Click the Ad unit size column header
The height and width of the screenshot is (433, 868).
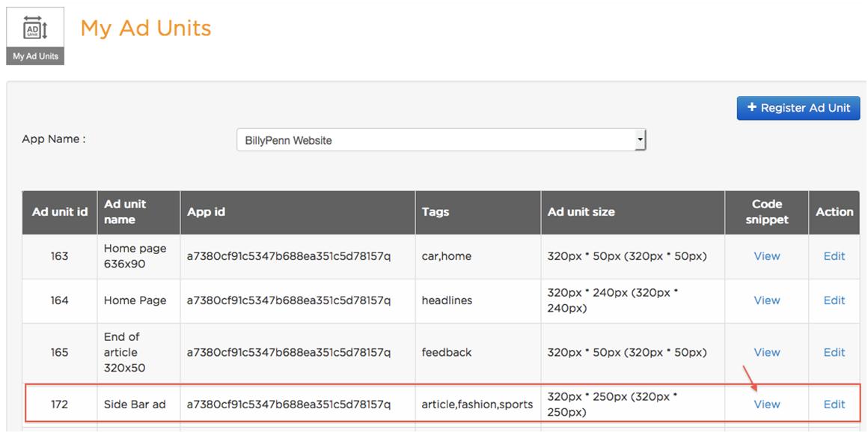(x=633, y=212)
